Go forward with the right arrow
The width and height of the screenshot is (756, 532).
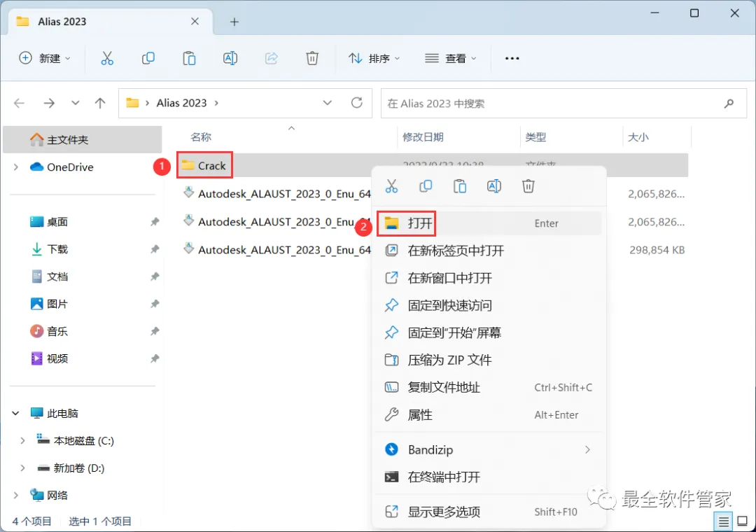pos(49,103)
